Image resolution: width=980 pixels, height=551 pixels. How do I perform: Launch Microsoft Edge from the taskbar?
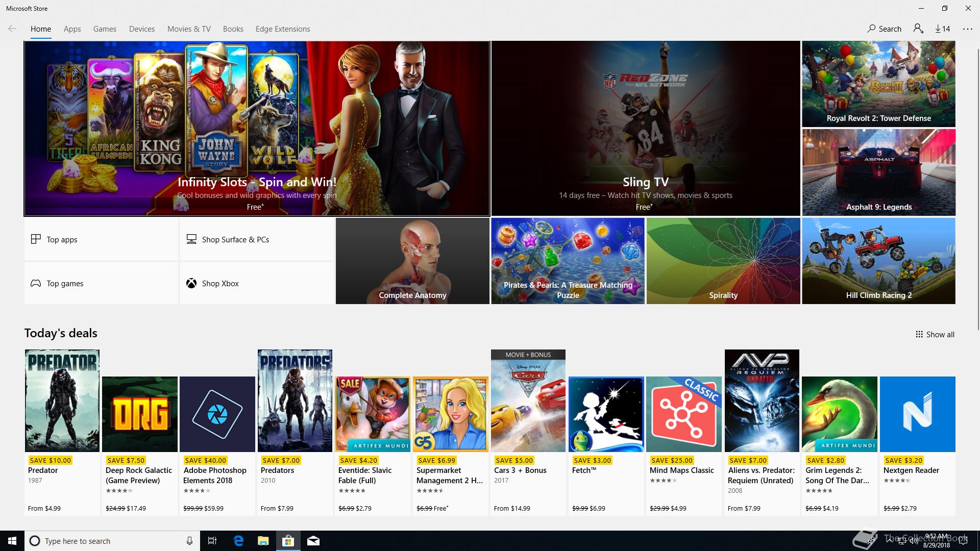238,541
